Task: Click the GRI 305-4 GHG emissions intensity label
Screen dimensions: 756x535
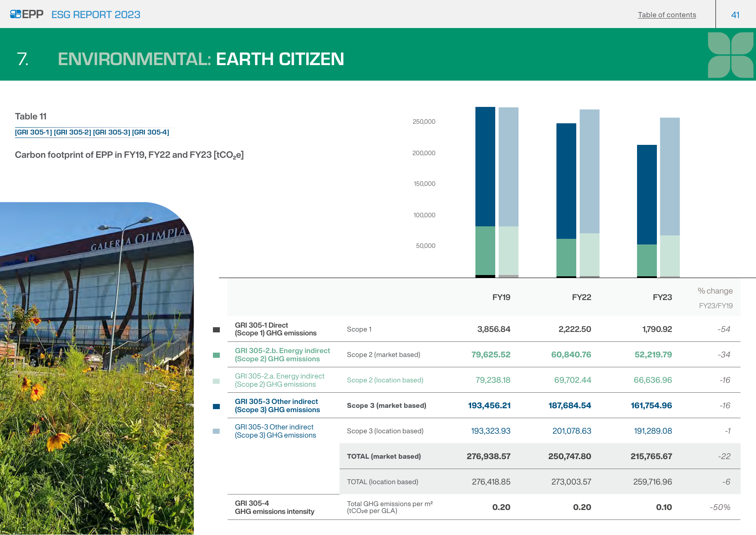Action: (x=275, y=507)
